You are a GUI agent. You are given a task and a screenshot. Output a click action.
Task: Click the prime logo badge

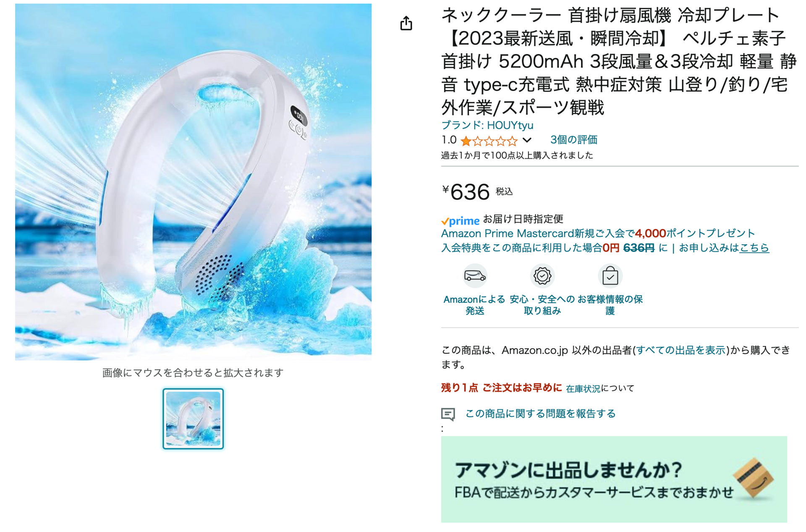pyautogui.click(x=460, y=221)
